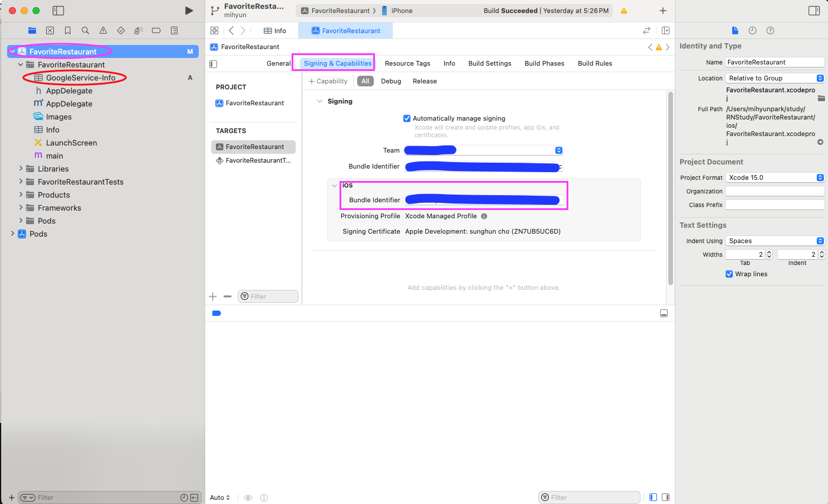Viewport: 828px width, 504px height.
Task: Open the Auto variables scope menu
Action: click(220, 497)
